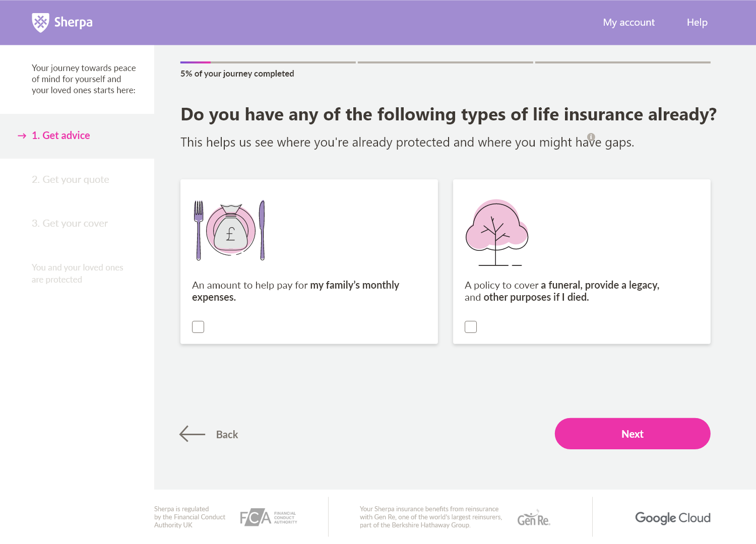Select step 2. Get your quote

click(71, 179)
